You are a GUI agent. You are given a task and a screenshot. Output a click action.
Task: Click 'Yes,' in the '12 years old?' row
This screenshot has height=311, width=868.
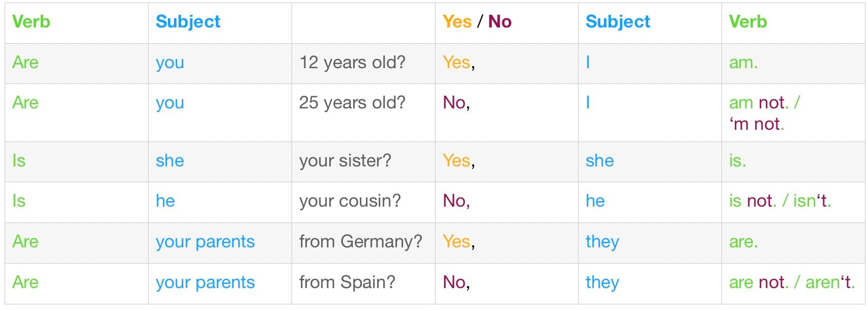point(458,63)
